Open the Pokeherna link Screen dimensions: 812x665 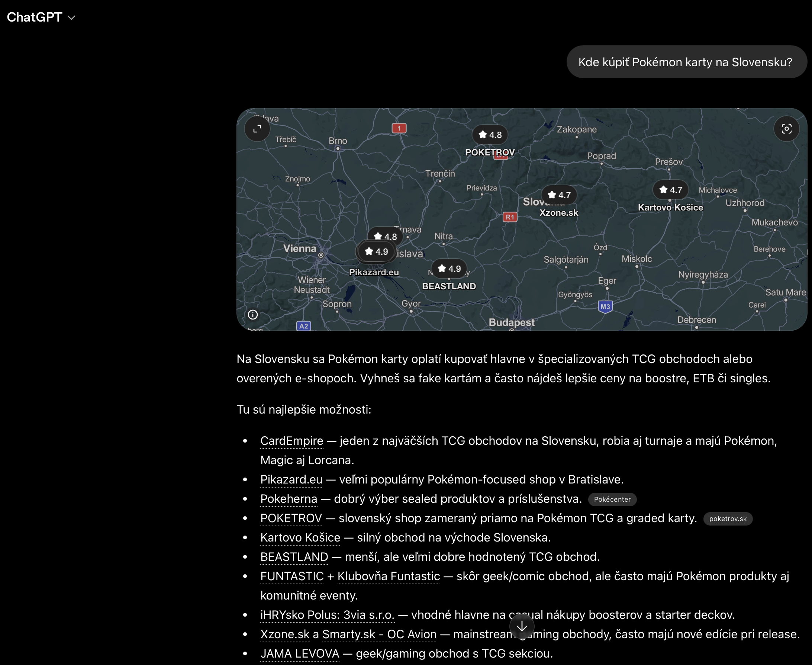tap(289, 499)
